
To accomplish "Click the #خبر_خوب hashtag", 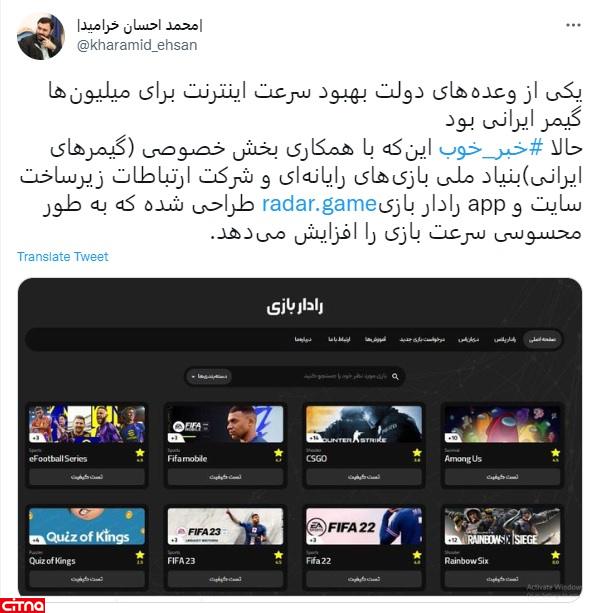I will pos(491,148).
